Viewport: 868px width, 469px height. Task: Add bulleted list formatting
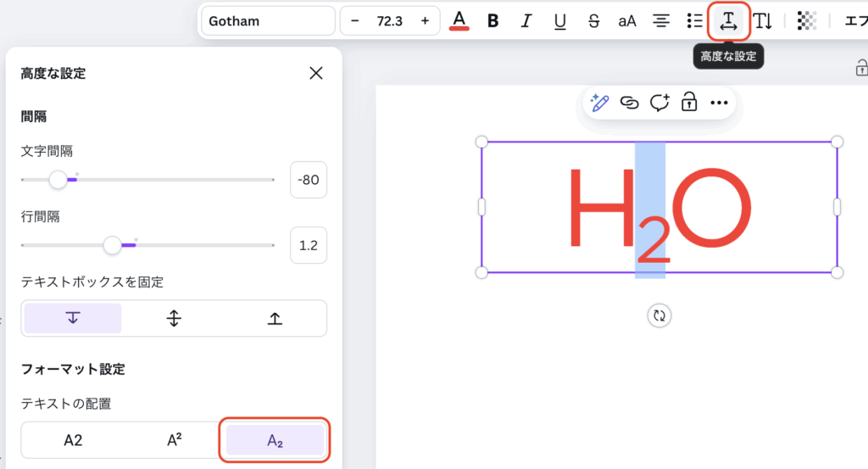pos(694,21)
